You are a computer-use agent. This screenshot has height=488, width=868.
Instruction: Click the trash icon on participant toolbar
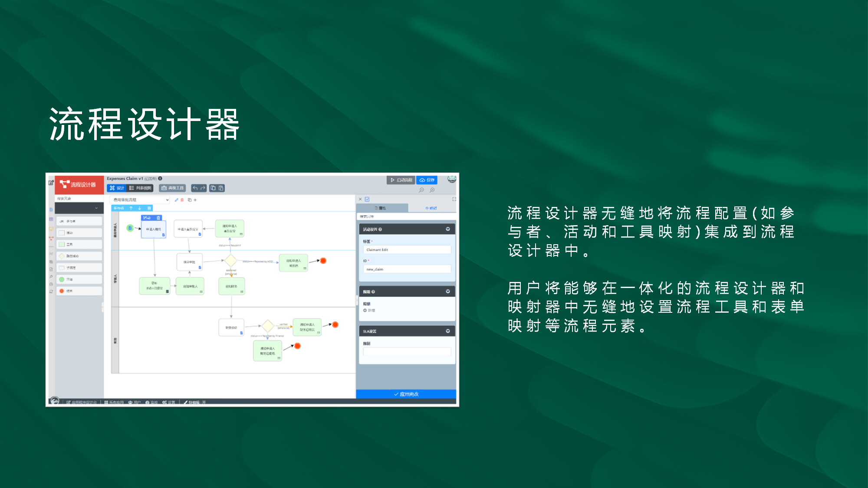(x=149, y=208)
